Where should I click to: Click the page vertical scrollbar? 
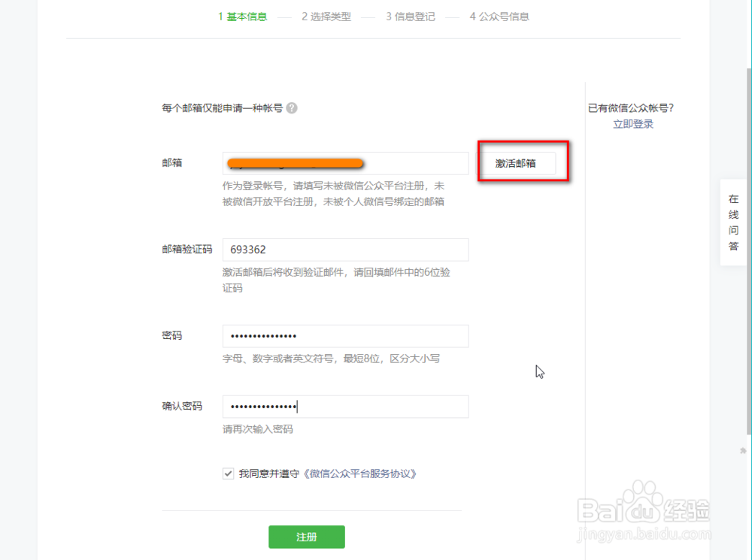[749, 252]
